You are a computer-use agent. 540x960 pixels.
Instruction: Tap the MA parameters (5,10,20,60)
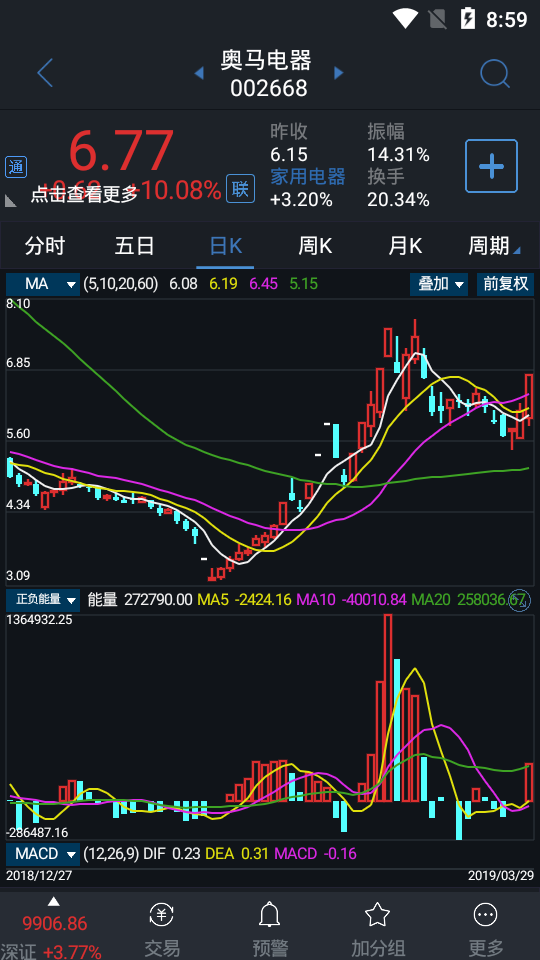(121, 284)
